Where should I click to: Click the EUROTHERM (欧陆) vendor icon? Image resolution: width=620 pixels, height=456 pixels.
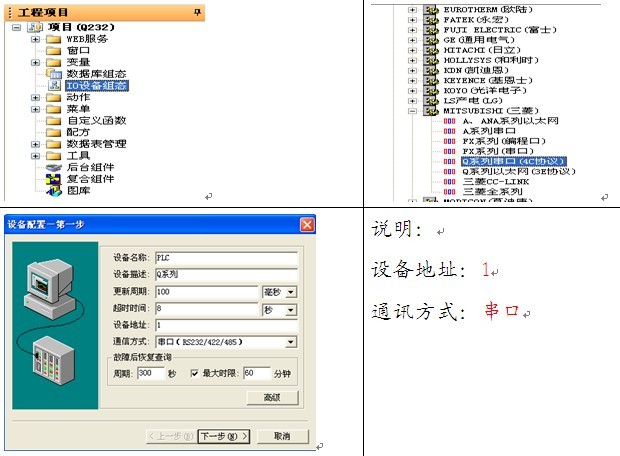431,9
